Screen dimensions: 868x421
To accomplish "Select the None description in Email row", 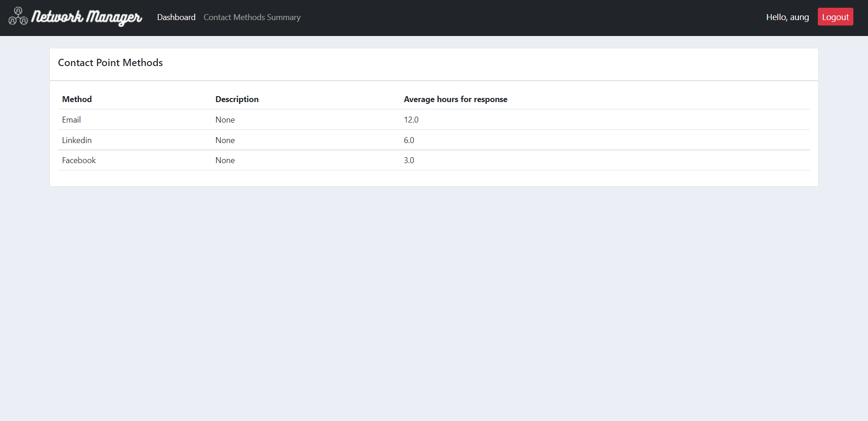I will tap(225, 120).
